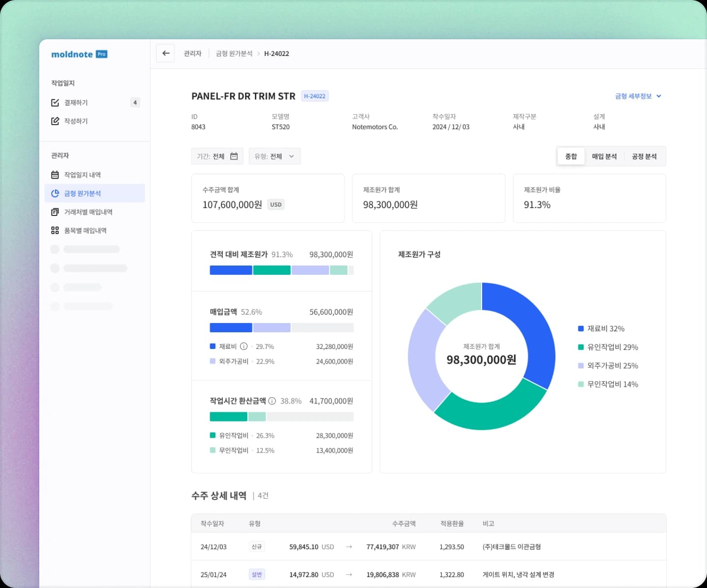Click the breadcrumb chevron before H-24022
The height and width of the screenshot is (588, 707).
[x=258, y=53]
